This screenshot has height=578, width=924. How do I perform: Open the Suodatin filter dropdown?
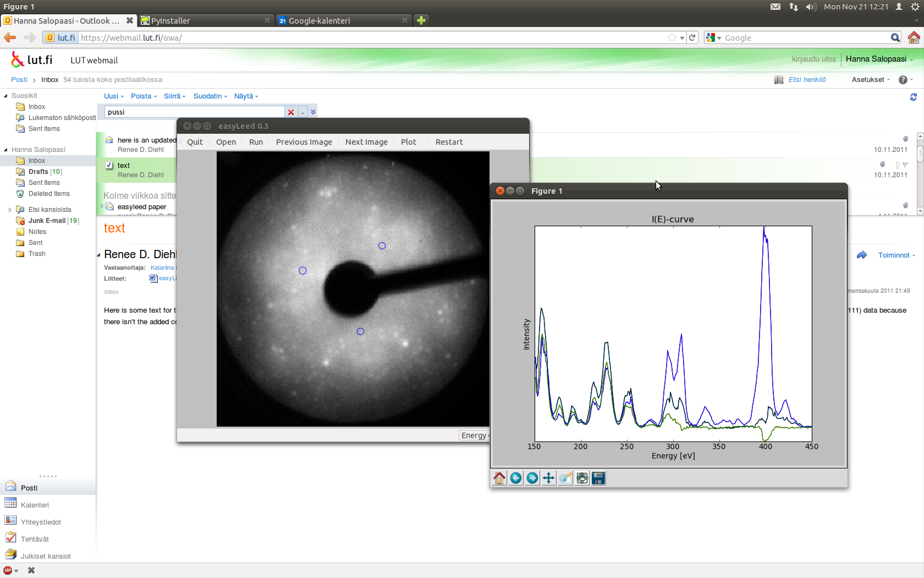[x=210, y=96]
